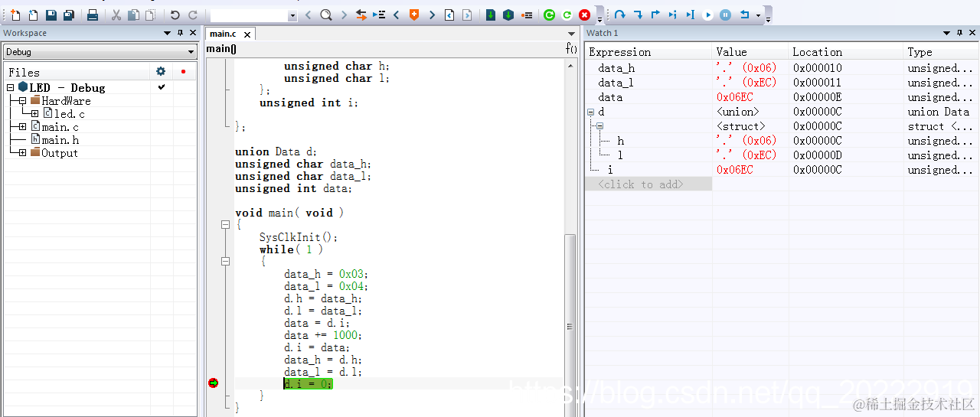Cut selected text
The width and height of the screenshot is (980, 417).
(x=116, y=15)
